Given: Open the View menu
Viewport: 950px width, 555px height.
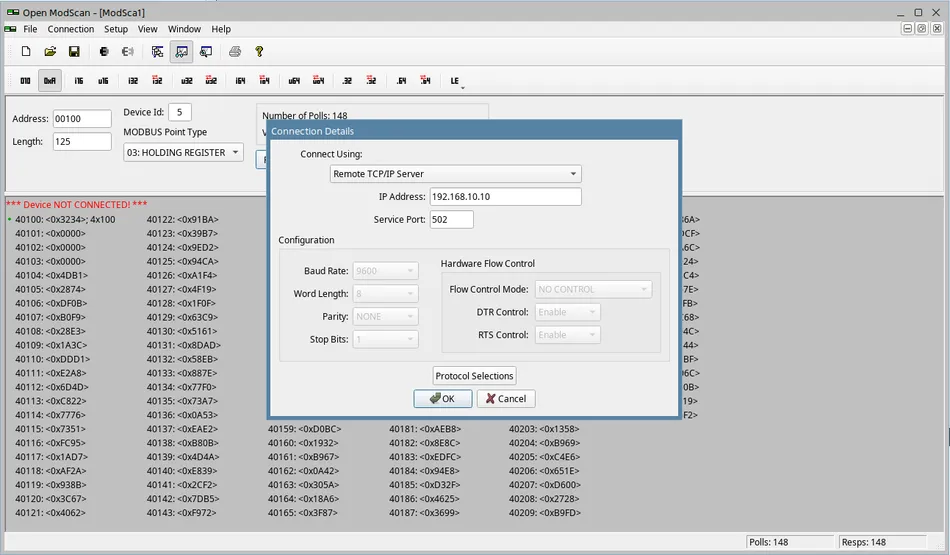Looking at the screenshot, I should point(147,29).
